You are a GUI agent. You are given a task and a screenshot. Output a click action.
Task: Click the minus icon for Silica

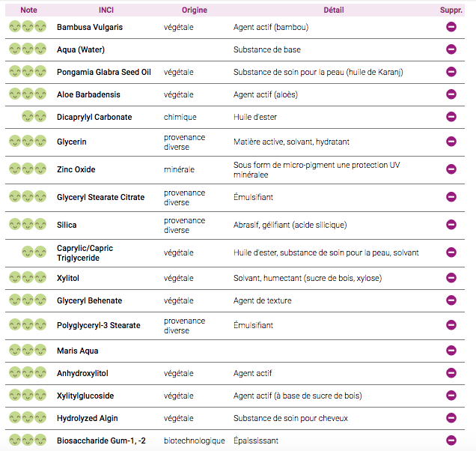point(451,225)
